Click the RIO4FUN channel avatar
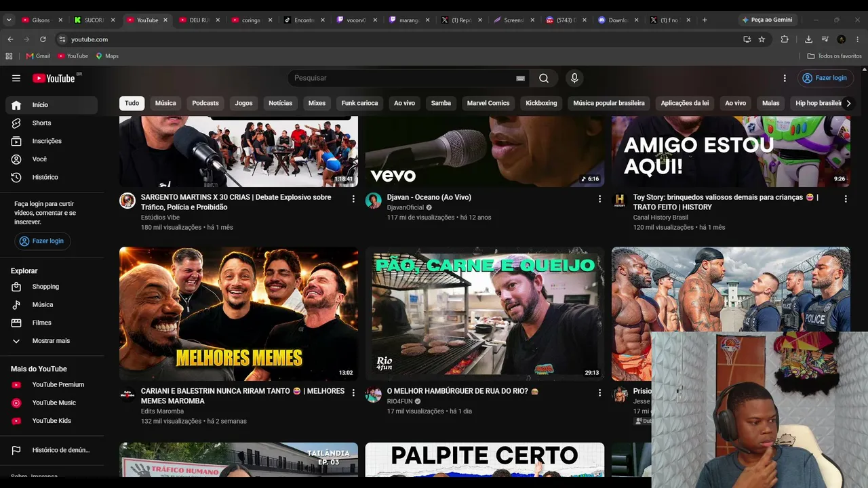Image resolution: width=868 pixels, height=488 pixels. click(x=374, y=394)
